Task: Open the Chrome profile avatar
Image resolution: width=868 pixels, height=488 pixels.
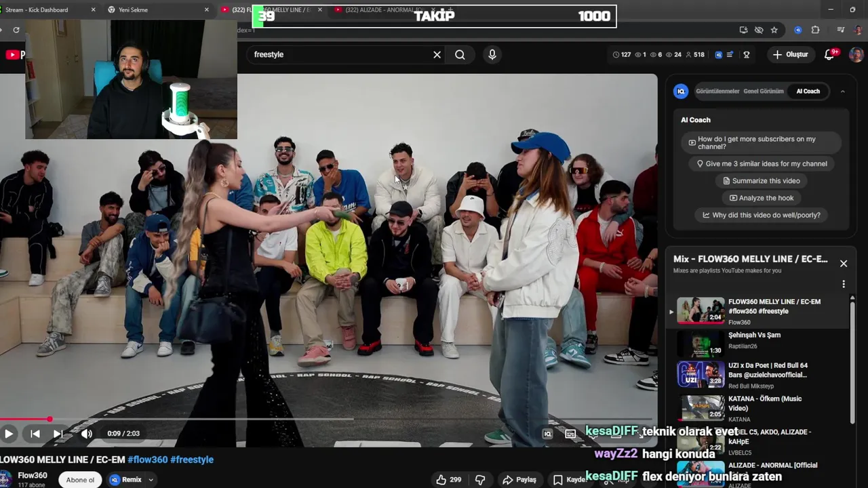Action: [858, 30]
